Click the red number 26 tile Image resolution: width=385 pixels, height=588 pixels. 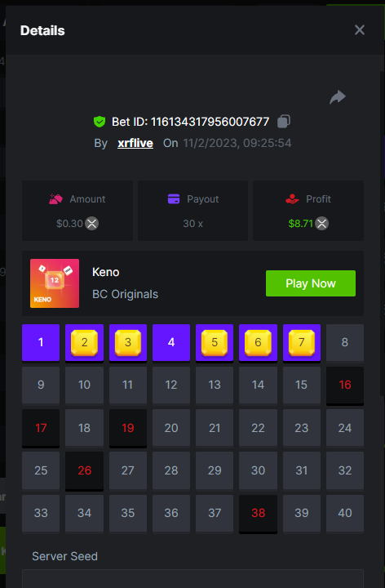pyautogui.click(x=84, y=471)
